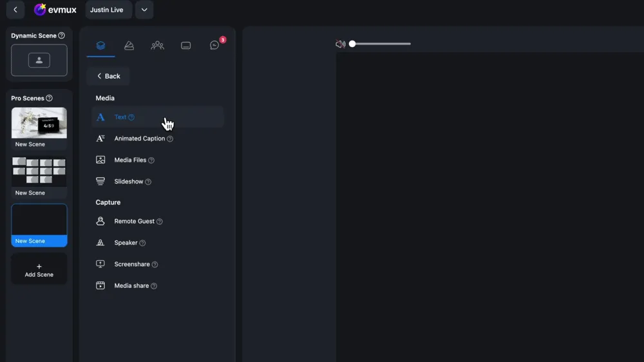Add a Remote Guest capture
644x362 pixels.
pos(134,222)
